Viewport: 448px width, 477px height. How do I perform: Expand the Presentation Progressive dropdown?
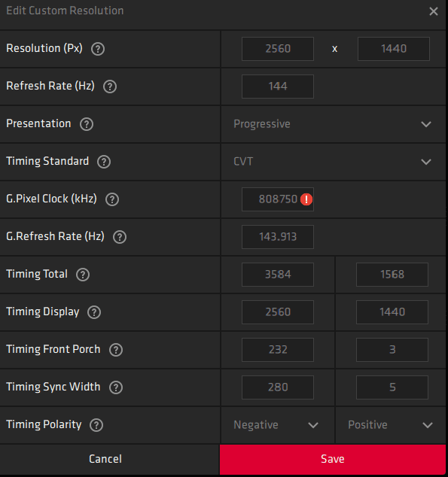click(334, 124)
